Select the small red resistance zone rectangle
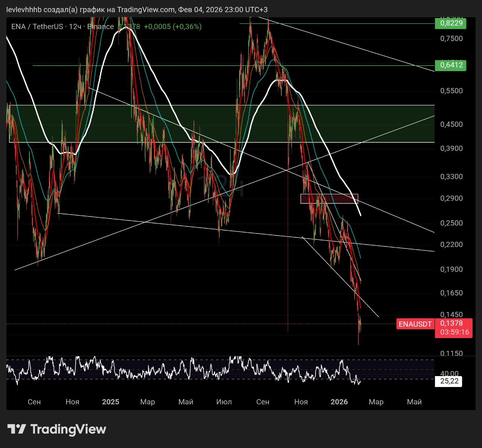 (x=329, y=199)
